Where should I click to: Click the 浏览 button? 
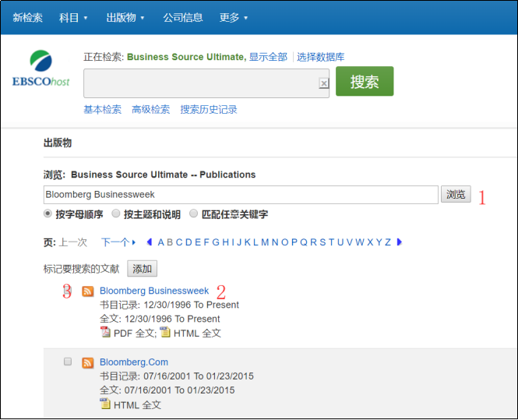tap(456, 194)
